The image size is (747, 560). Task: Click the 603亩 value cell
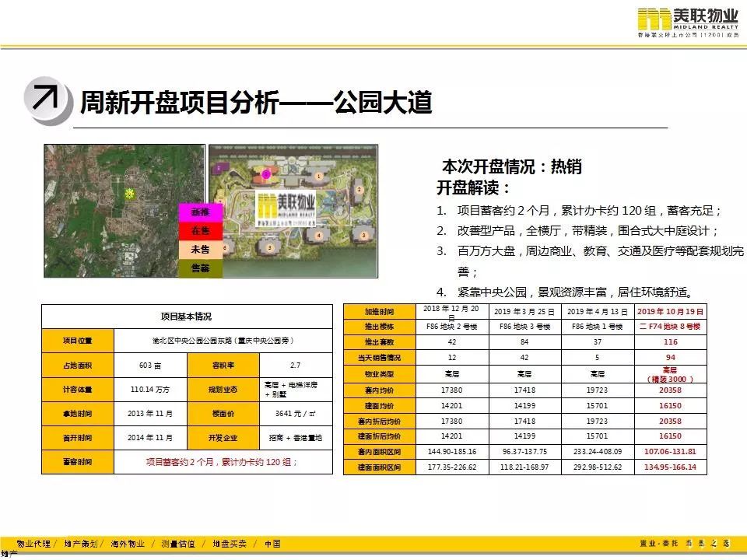pos(150,366)
